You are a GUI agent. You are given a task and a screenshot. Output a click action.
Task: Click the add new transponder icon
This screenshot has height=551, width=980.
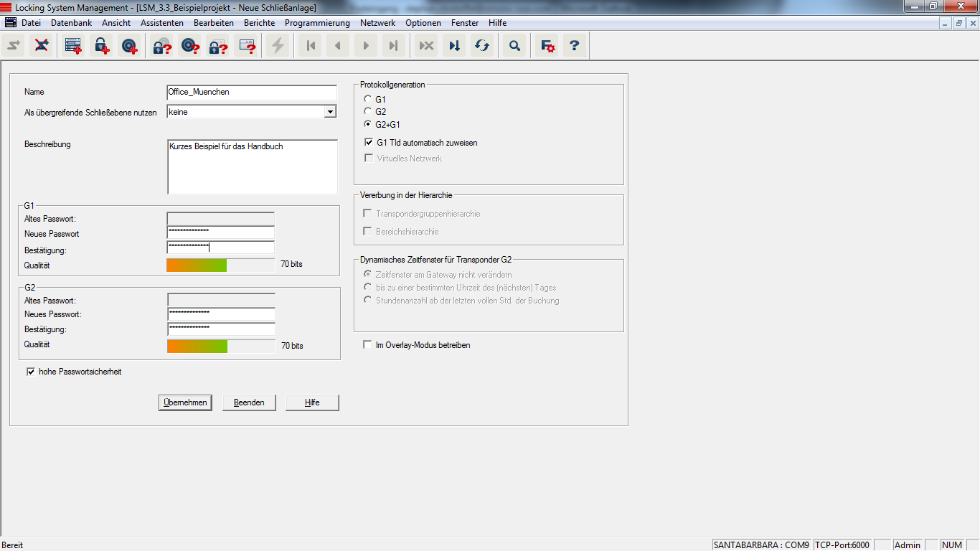pos(129,46)
